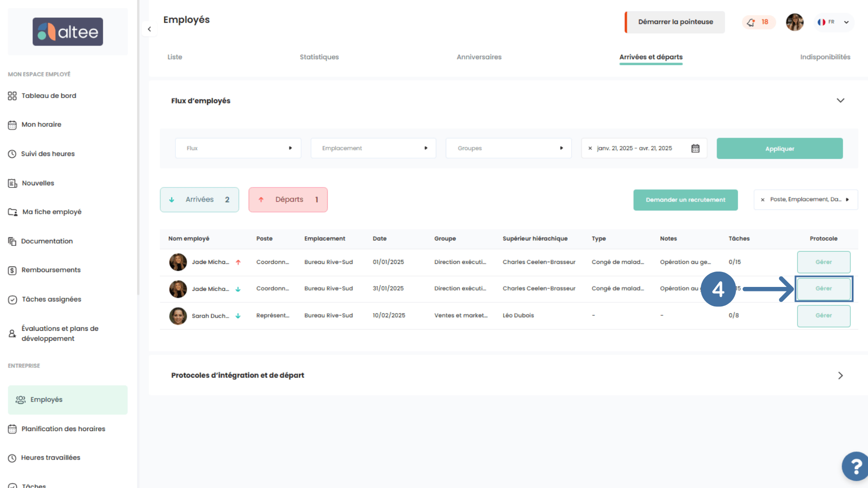
Task: Toggle the Départs 1 filter
Action: click(288, 200)
